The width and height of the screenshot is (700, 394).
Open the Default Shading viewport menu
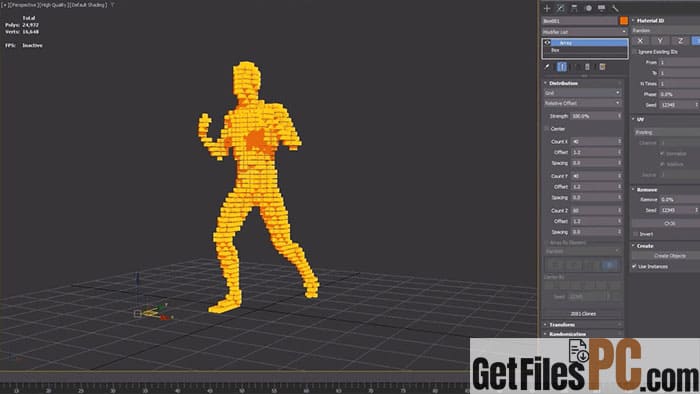coord(88,5)
